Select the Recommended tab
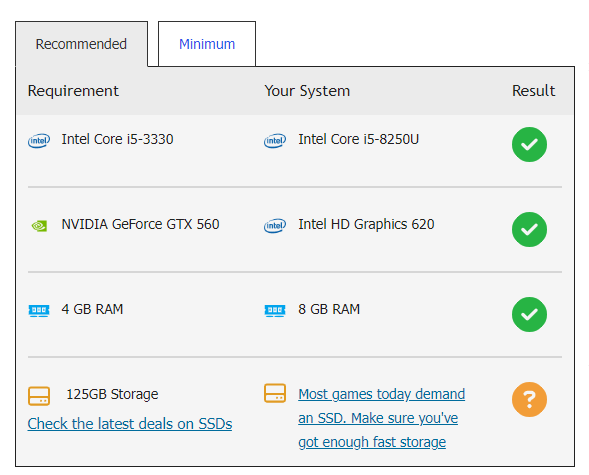 (81, 44)
